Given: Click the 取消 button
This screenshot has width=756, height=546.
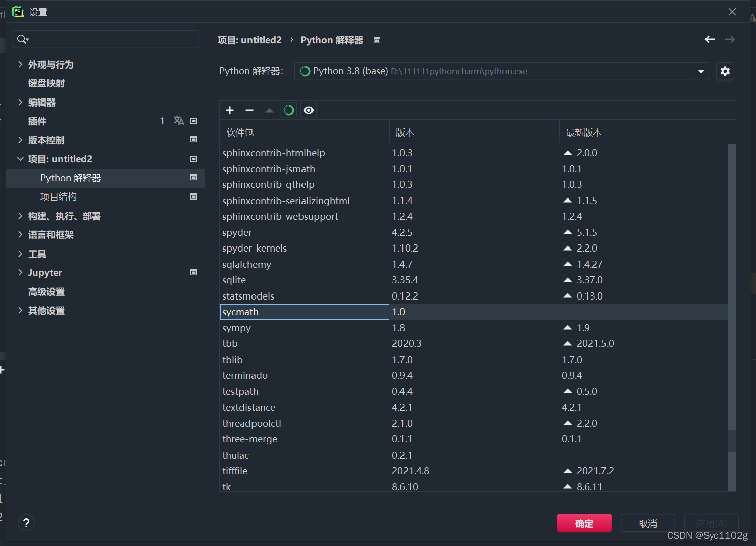Looking at the screenshot, I should click(648, 523).
